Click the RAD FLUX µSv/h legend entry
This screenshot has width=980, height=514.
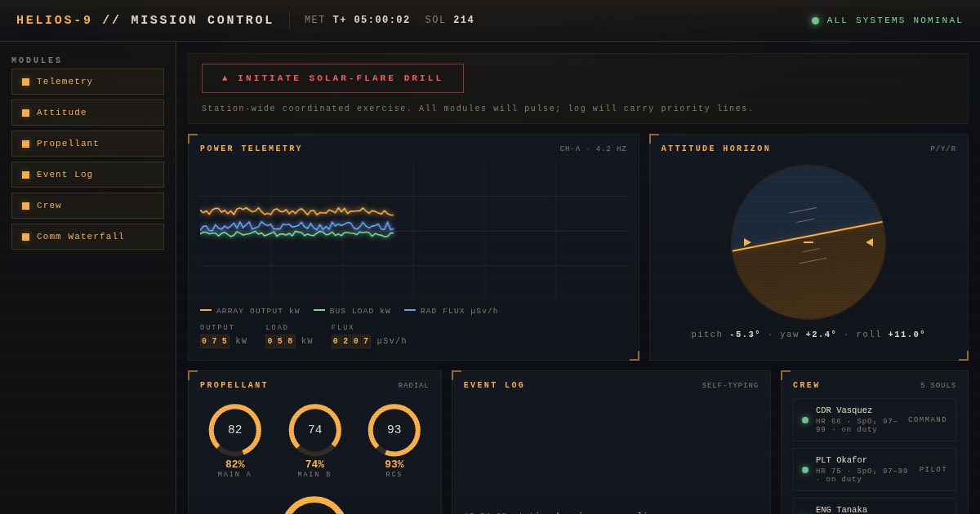coord(451,311)
